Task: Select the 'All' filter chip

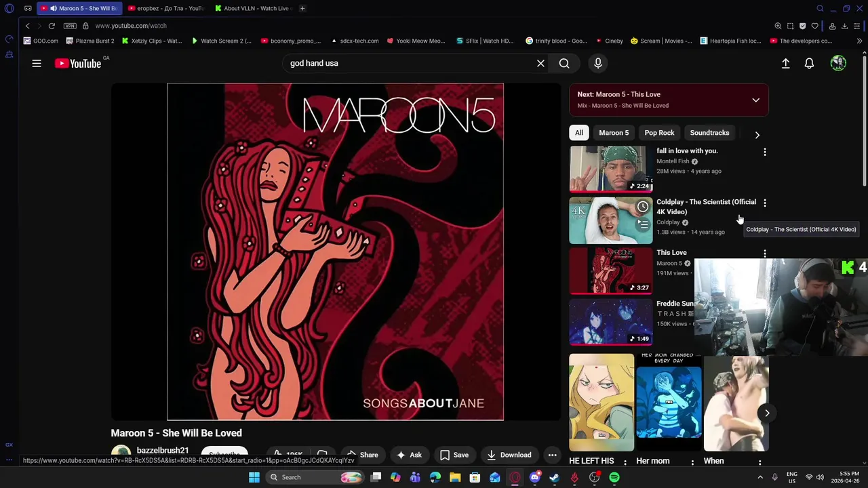Action: (578, 133)
